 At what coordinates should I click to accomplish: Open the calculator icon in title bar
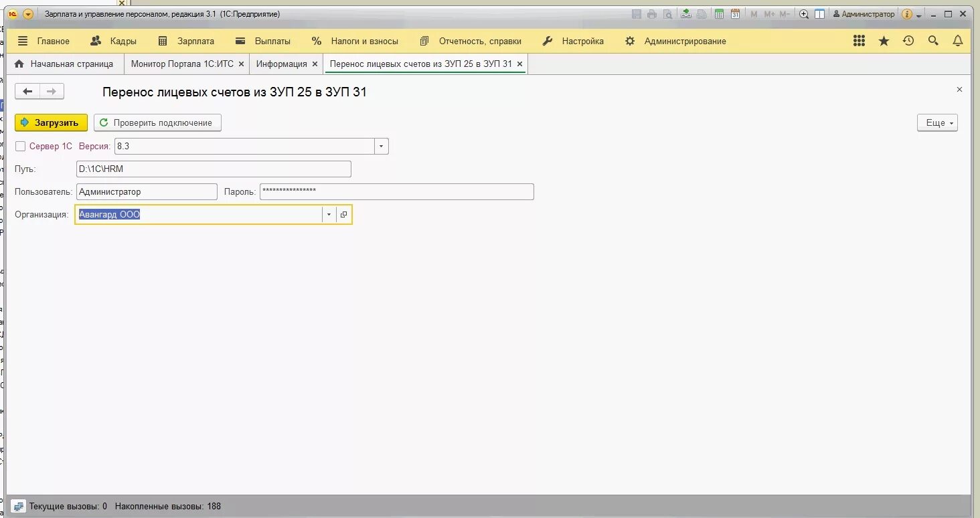pyautogui.click(x=719, y=14)
